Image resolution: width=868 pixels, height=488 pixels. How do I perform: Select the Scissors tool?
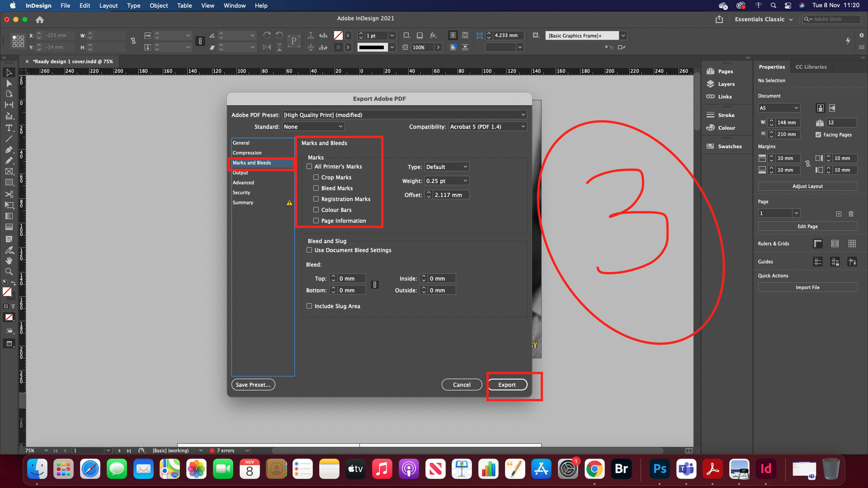9,194
